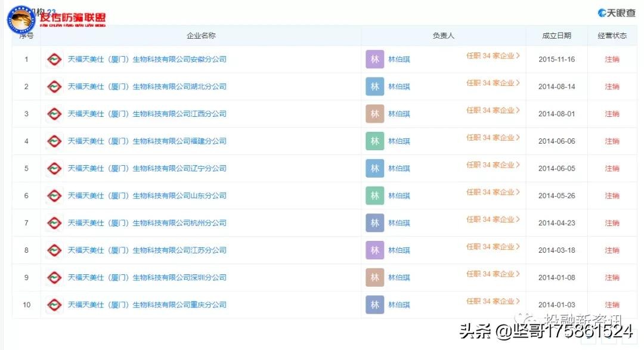Expand 任职 34 家企业 in 山东分公司 row
Image resolution: width=644 pixels, height=350 pixels.
pos(493,193)
